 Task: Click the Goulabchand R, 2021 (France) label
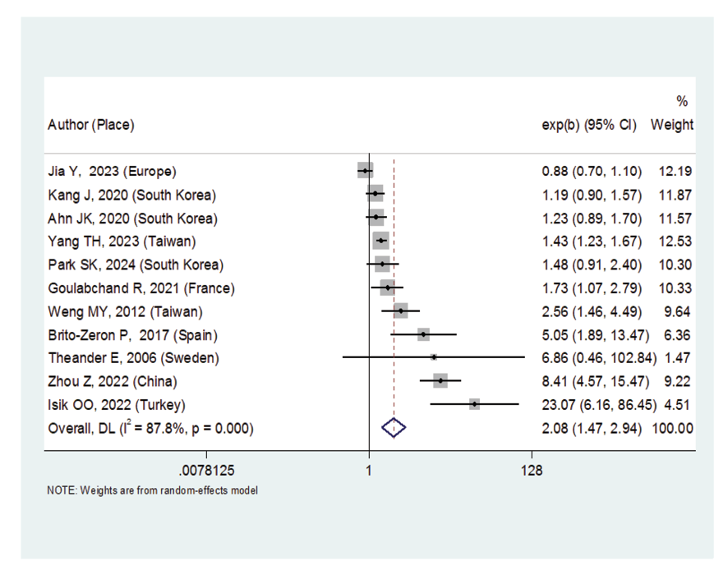141,288
